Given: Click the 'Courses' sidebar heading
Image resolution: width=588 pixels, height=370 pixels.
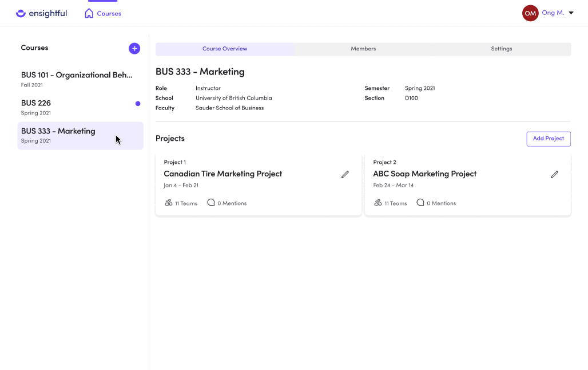Looking at the screenshot, I should [x=34, y=48].
